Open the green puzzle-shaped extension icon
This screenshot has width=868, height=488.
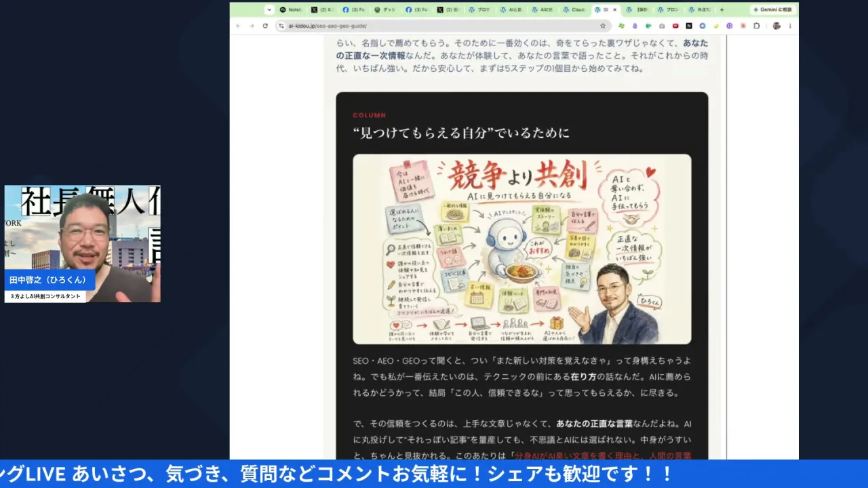coord(621,26)
